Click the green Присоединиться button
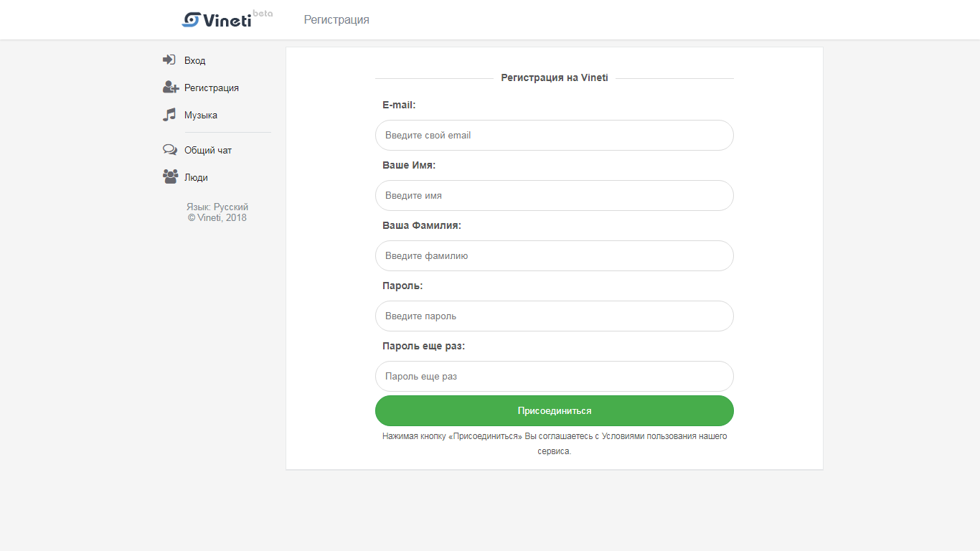This screenshot has width=980, height=551. (x=555, y=410)
